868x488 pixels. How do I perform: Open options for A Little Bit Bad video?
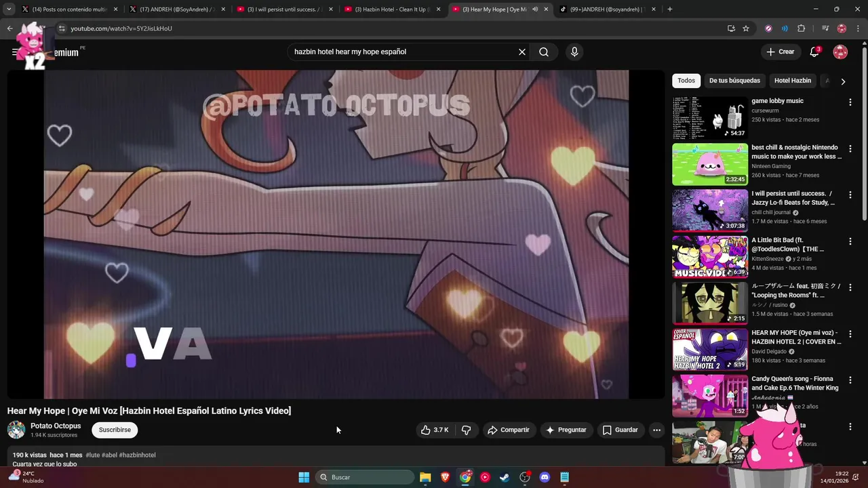(850, 241)
